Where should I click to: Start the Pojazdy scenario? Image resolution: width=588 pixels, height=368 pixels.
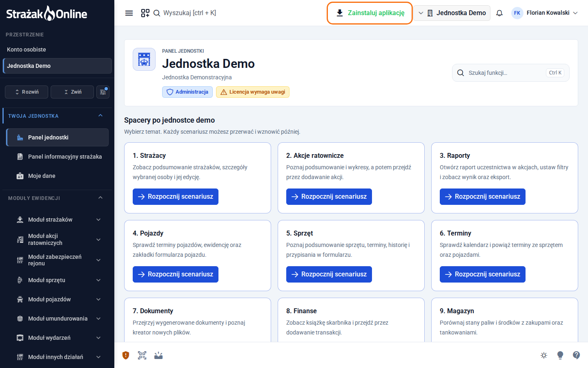pos(176,274)
